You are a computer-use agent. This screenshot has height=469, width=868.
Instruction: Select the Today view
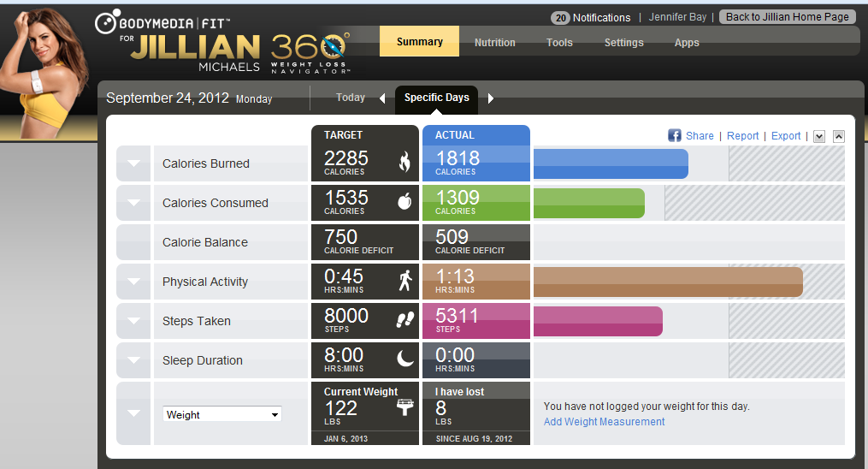351,98
